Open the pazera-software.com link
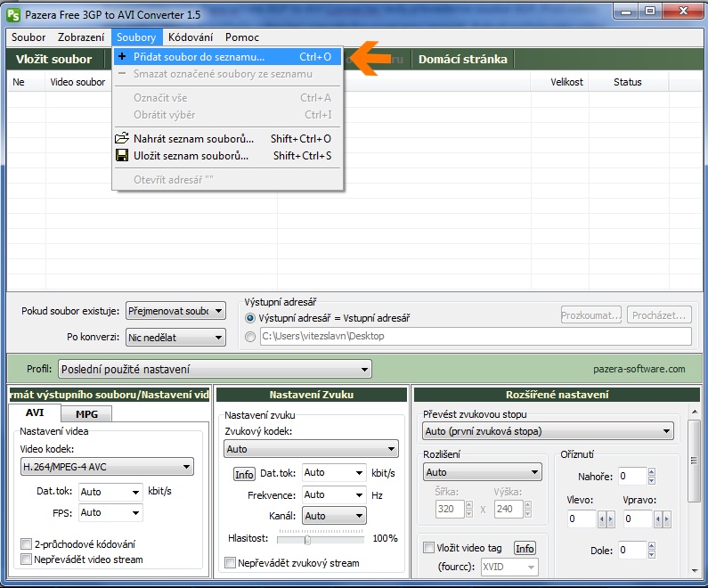Viewport: 708px width, 588px height. point(639,369)
